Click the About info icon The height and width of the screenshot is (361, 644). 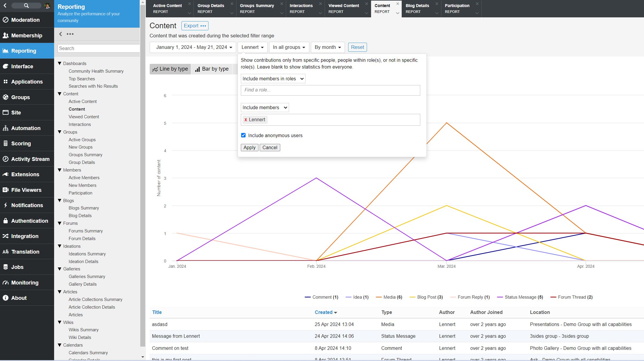tap(6, 298)
